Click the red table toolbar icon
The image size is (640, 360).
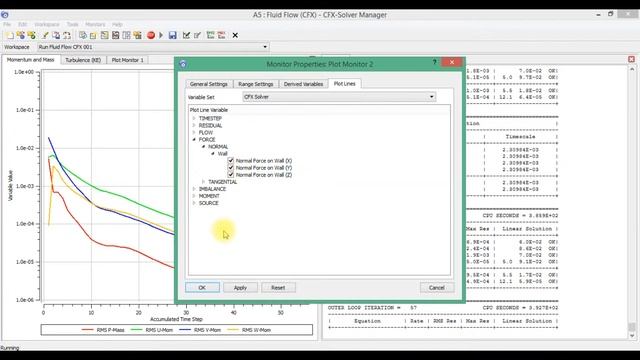pyautogui.click(x=222, y=36)
